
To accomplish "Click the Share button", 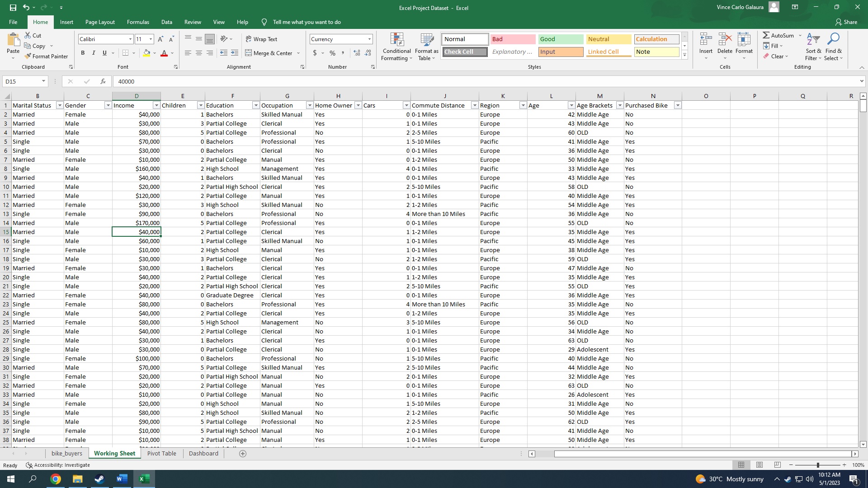I will 846,22.
